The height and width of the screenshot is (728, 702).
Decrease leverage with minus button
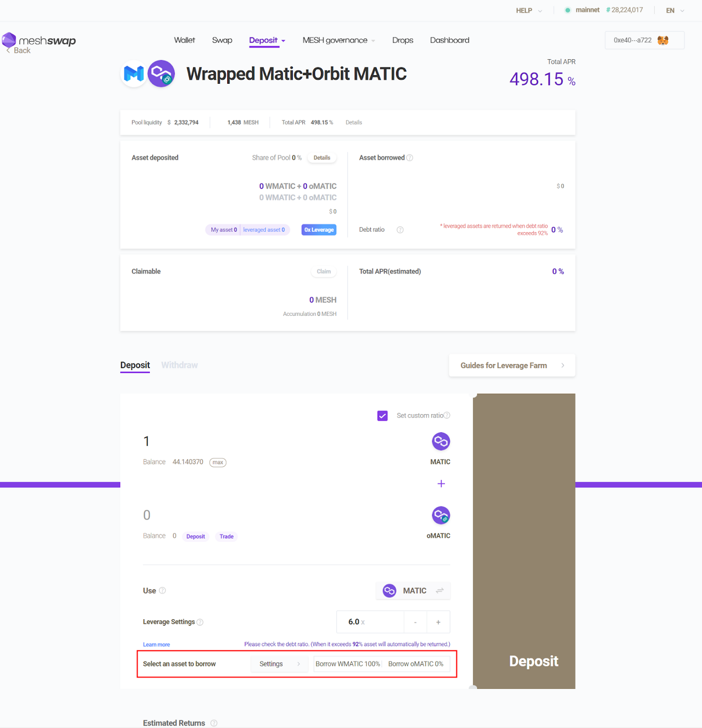(415, 622)
